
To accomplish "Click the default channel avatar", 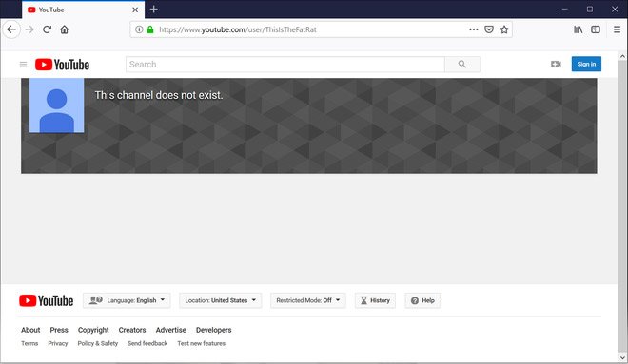I will [x=56, y=105].
